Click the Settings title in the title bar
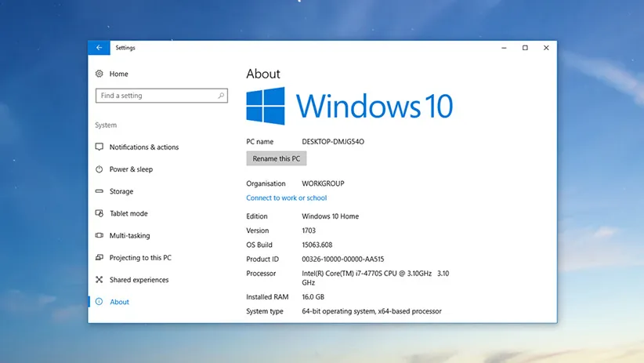 click(125, 48)
